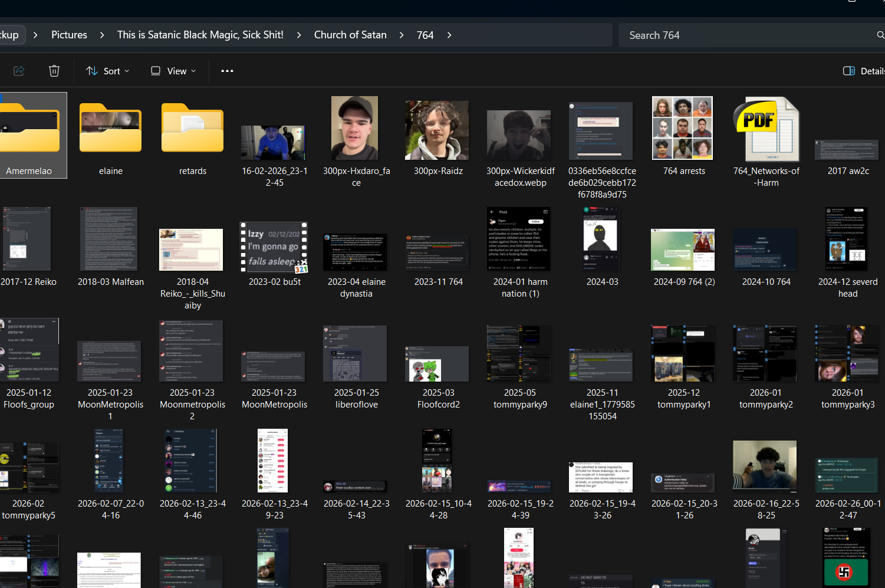Select the 2024-09 764 (2) thumbnail
Image resolution: width=885 pixels, height=588 pixels.
click(683, 249)
